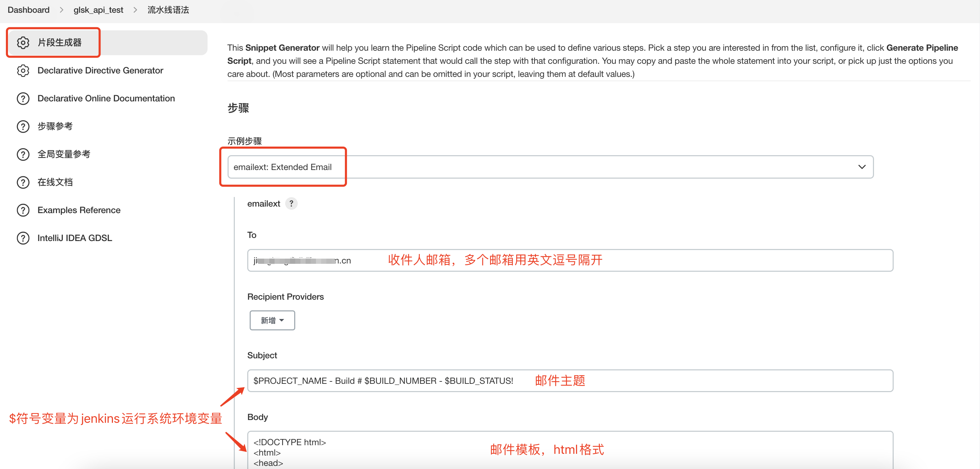Image resolution: width=980 pixels, height=469 pixels.
Task: Click the question icon beside 全局变量参考
Action: pyautogui.click(x=23, y=154)
